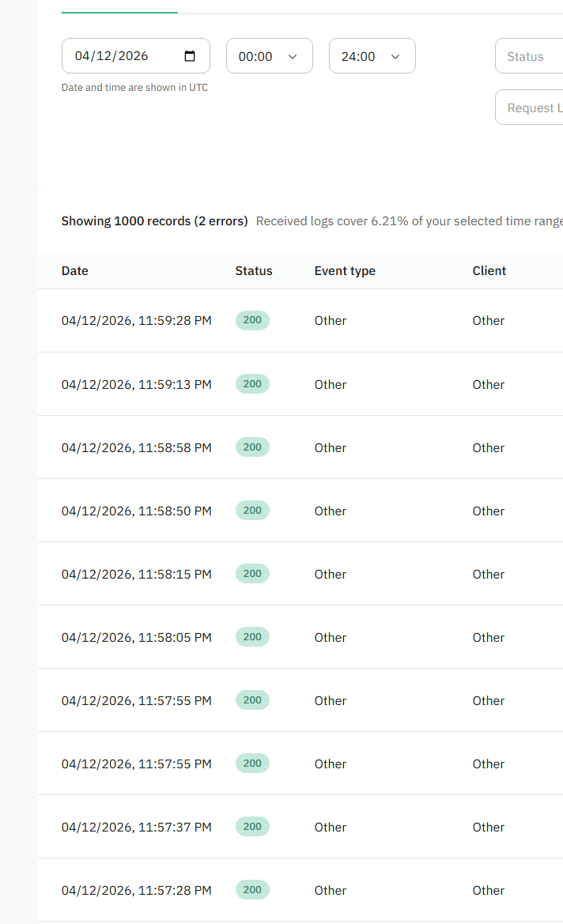Click the Status column header
563x924 pixels.
(x=254, y=270)
